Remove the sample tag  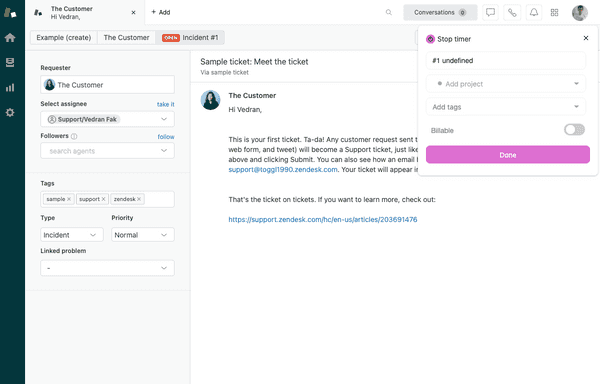click(69, 199)
